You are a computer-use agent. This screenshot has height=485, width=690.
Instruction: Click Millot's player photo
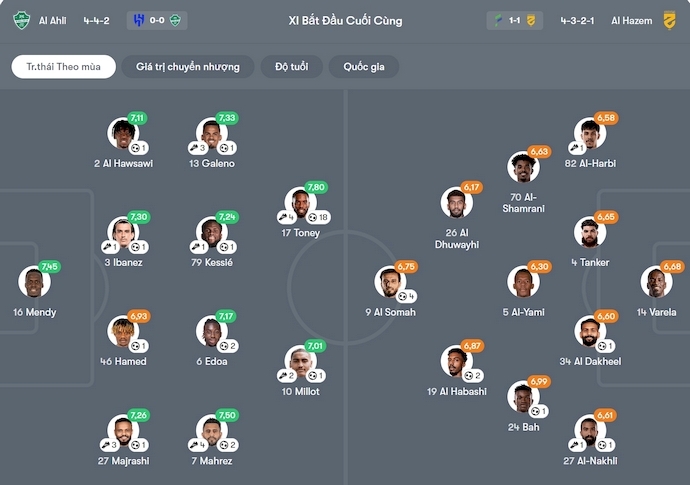click(x=300, y=361)
